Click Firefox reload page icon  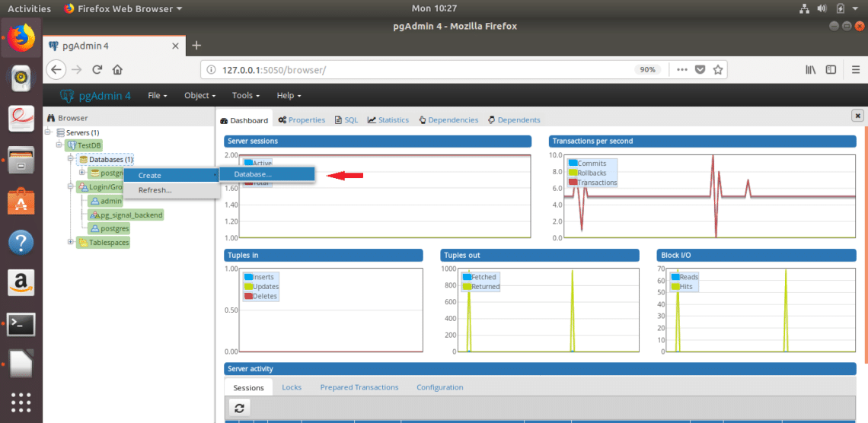click(97, 69)
